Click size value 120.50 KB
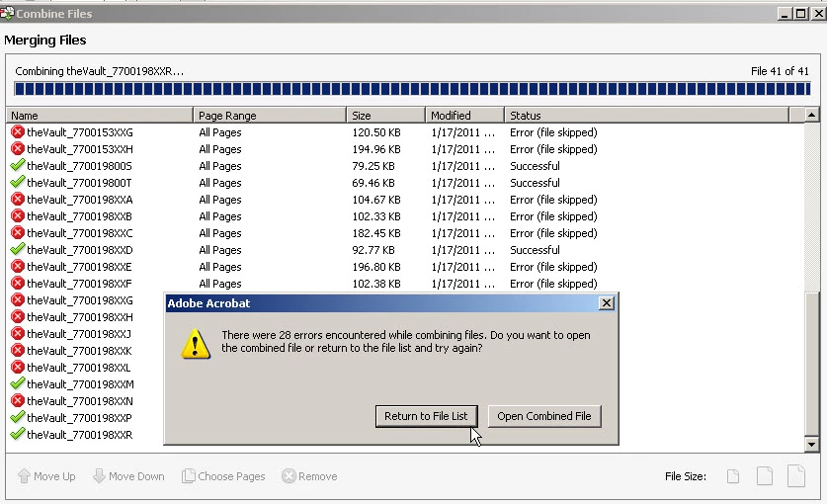827x504 pixels. tap(376, 132)
